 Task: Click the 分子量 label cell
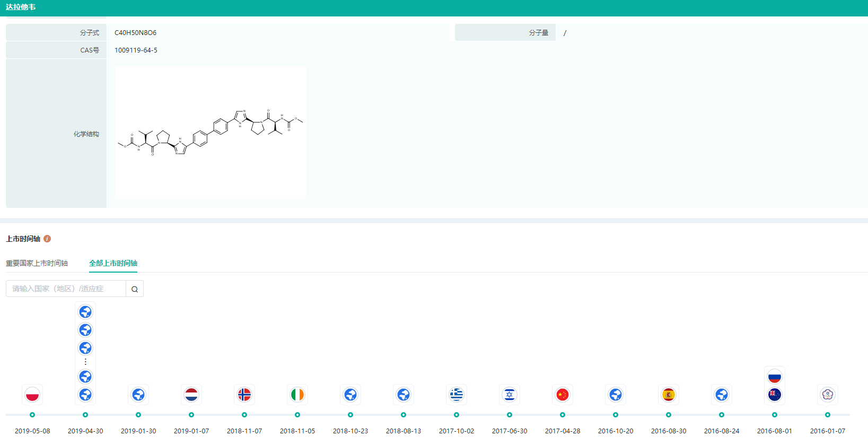coord(505,32)
